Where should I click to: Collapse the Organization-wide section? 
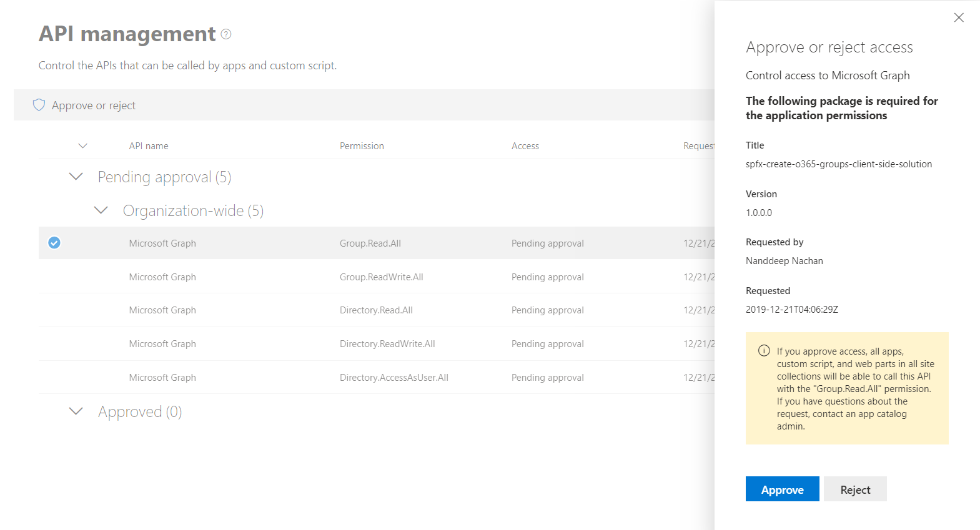coord(101,210)
